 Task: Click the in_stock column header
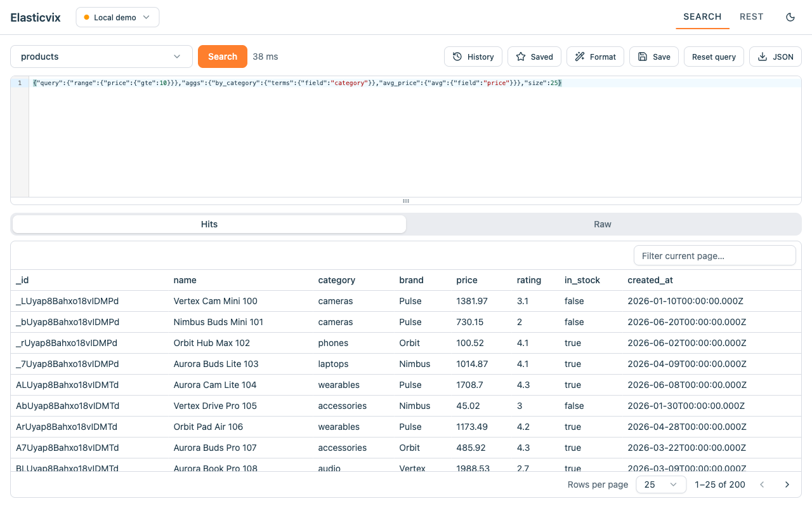pyautogui.click(x=582, y=280)
